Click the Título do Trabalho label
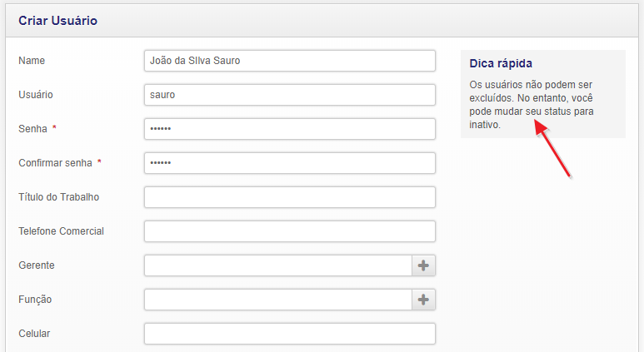644x352 pixels. pyautogui.click(x=58, y=197)
